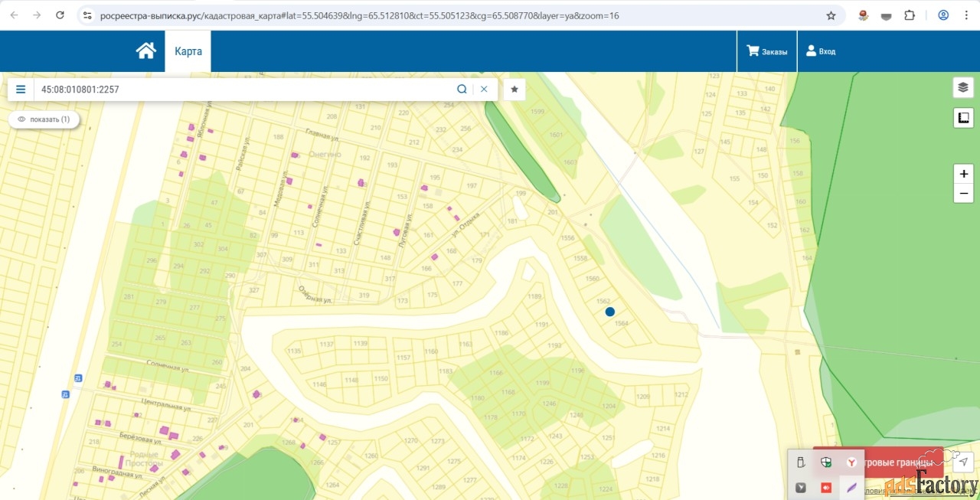Toggle the 'показать (1)' visibility button

click(x=44, y=119)
